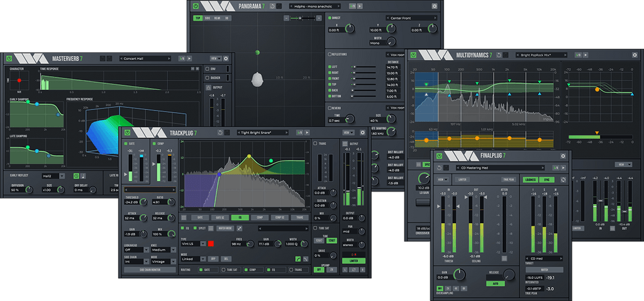Open the Lookahead dropdown in TrackPlug

[x=136, y=249]
